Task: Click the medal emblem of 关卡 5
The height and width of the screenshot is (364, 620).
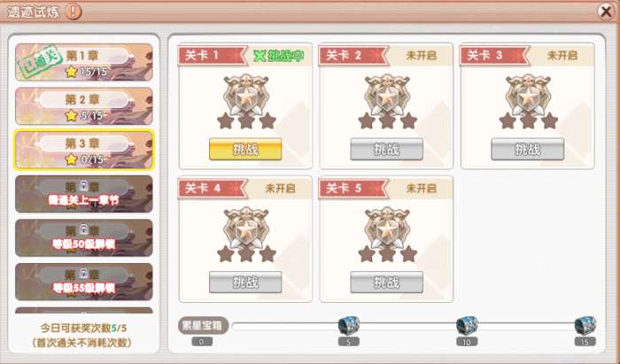Action: pos(387,228)
